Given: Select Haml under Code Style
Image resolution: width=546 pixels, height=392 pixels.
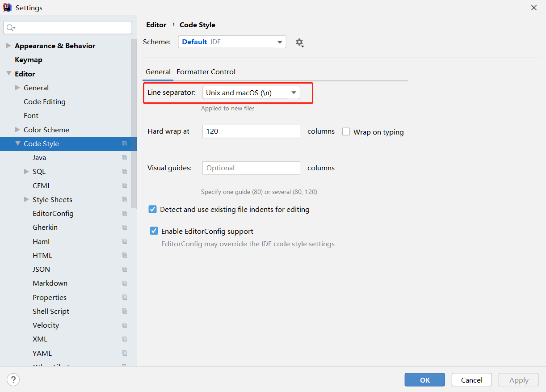Looking at the screenshot, I should [41, 241].
